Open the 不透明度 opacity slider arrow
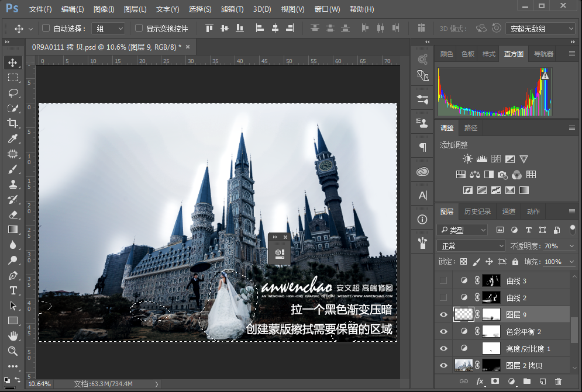This screenshot has width=582, height=392. 571,246
